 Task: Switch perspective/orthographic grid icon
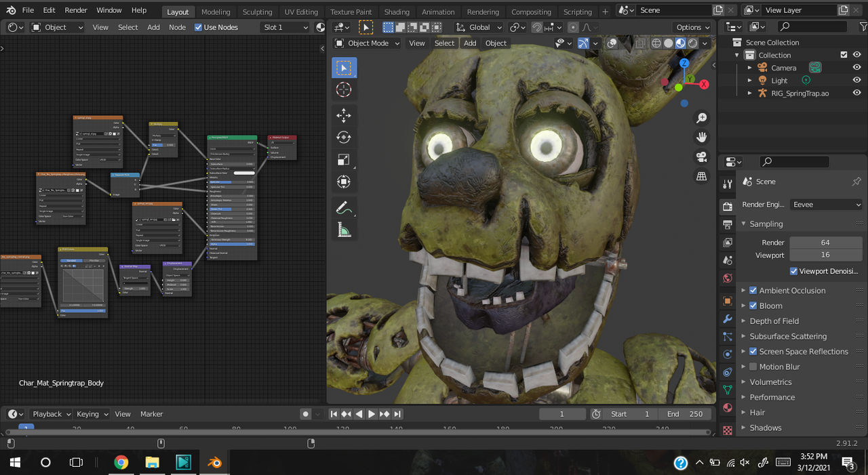tap(702, 176)
